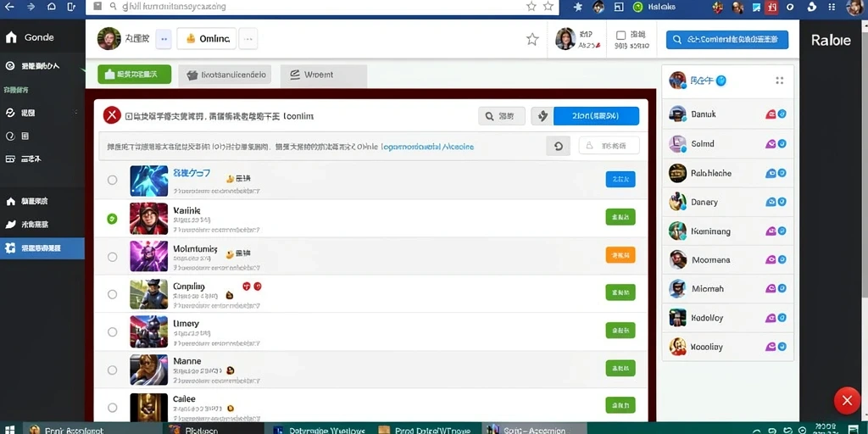868x434 pixels.
Task: Switch to the Wroemt tab
Action: click(323, 75)
